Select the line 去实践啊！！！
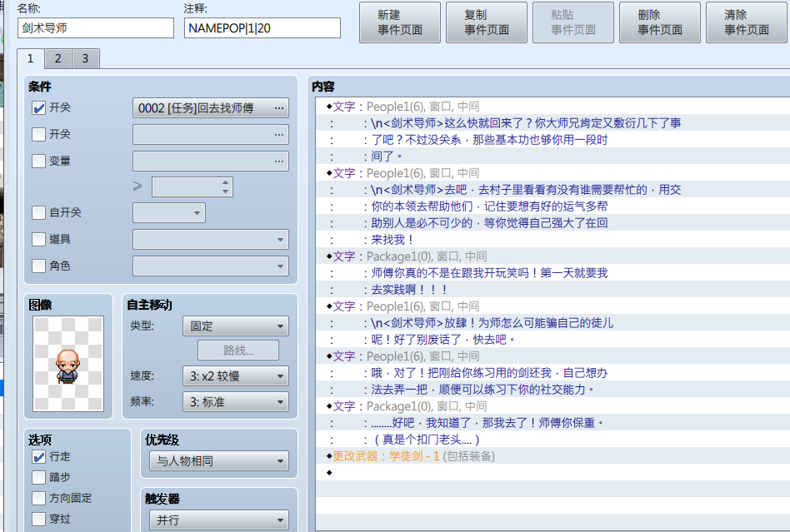 [552, 290]
